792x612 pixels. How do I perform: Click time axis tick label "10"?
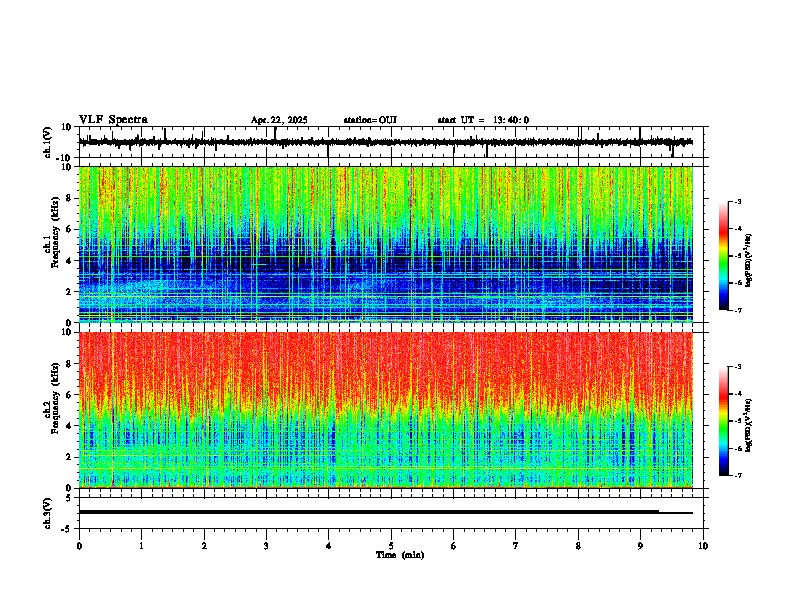703,546
